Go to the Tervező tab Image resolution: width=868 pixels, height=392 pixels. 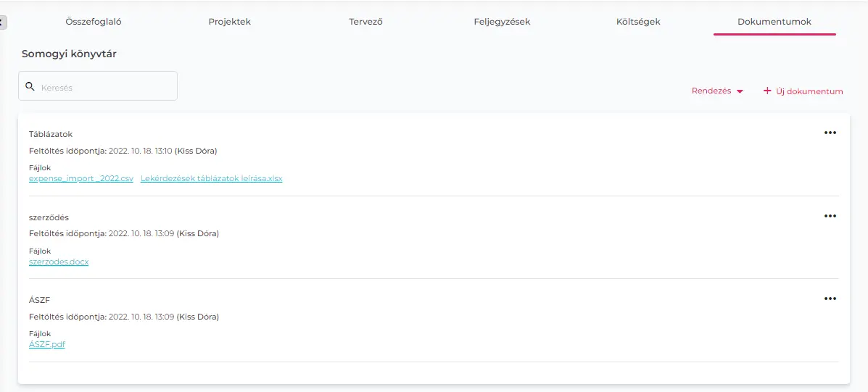tap(365, 22)
